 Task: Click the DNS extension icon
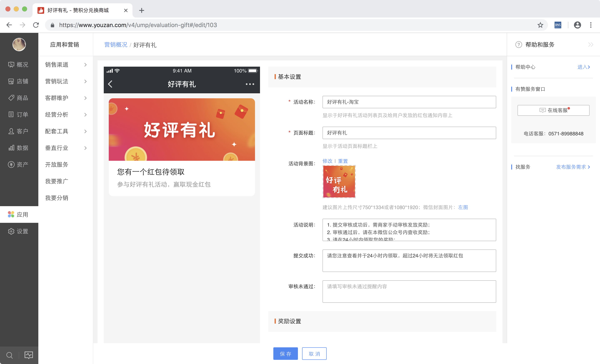[x=558, y=25]
